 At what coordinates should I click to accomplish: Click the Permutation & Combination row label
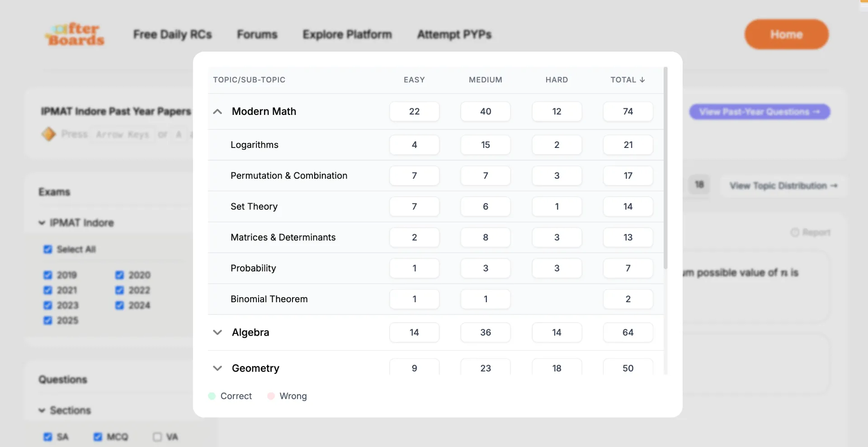pyautogui.click(x=289, y=176)
